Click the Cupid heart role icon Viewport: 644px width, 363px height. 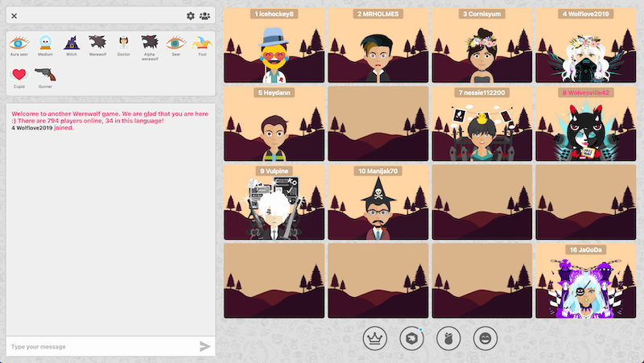click(x=19, y=75)
